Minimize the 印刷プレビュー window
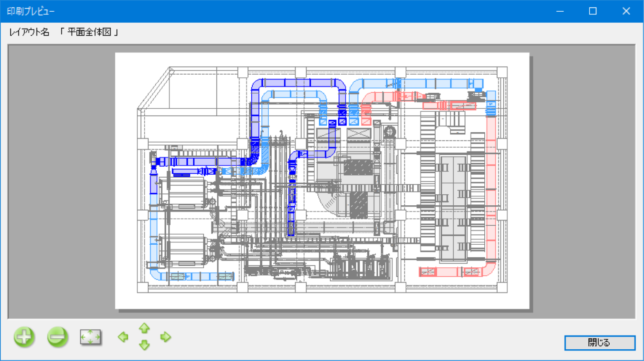Image resolution: width=644 pixels, height=361 pixels. click(560, 11)
